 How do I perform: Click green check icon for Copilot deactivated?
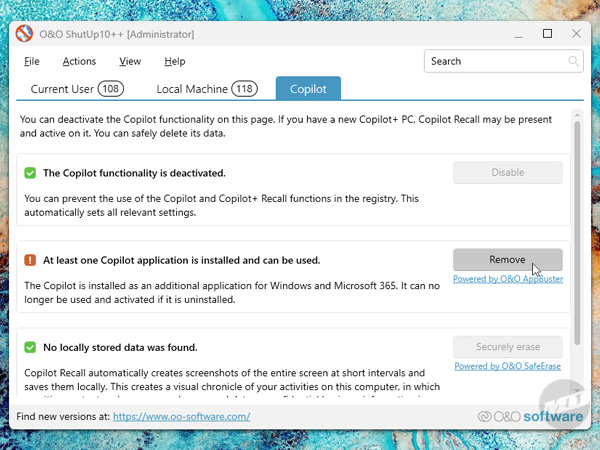pyautogui.click(x=30, y=173)
